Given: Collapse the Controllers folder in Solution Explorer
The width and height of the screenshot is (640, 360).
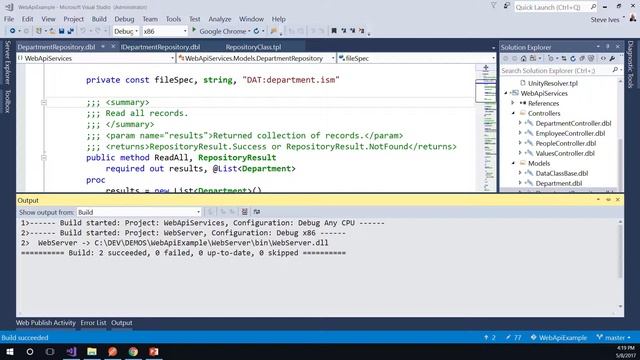Looking at the screenshot, I should 513,113.
